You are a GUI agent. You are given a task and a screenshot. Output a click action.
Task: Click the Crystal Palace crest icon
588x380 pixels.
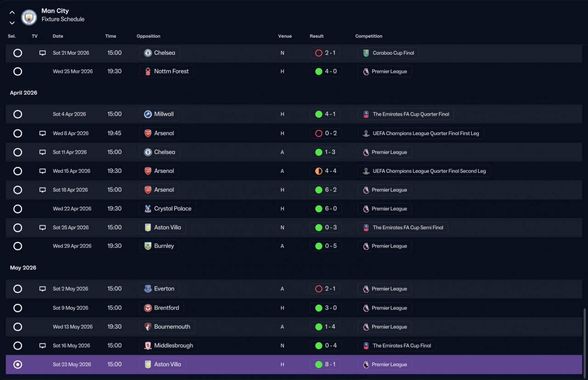tap(148, 209)
